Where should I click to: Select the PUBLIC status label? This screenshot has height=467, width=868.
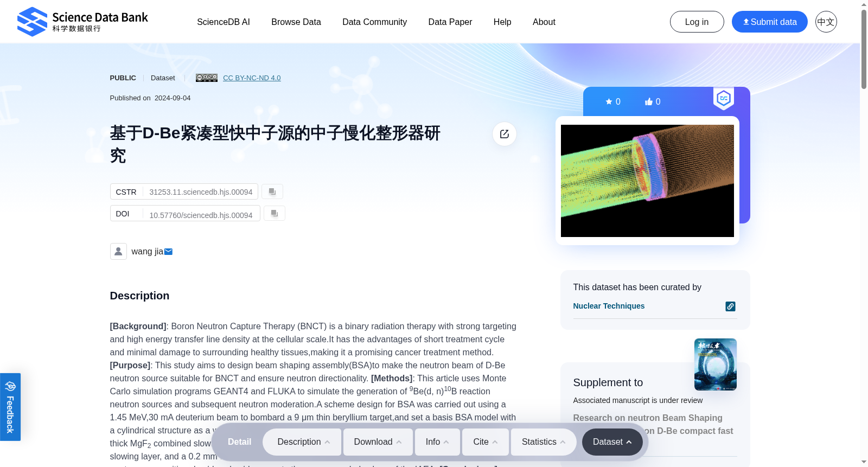pos(123,78)
